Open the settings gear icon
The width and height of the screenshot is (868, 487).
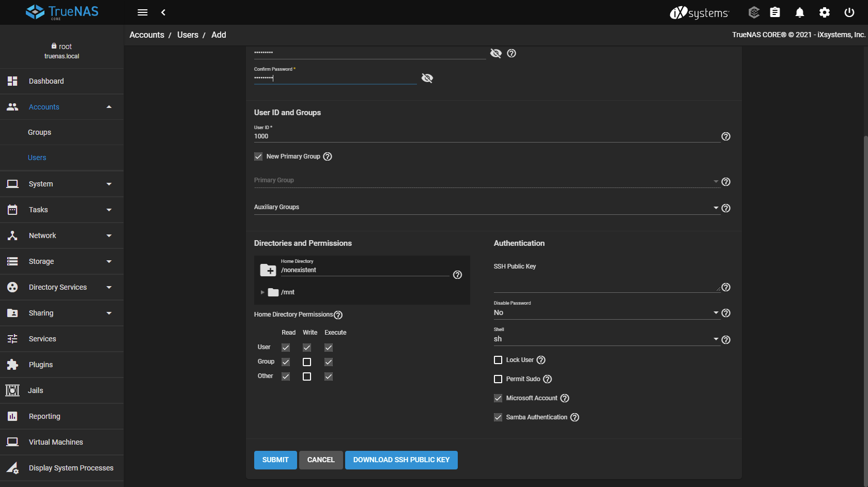tap(825, 12)
